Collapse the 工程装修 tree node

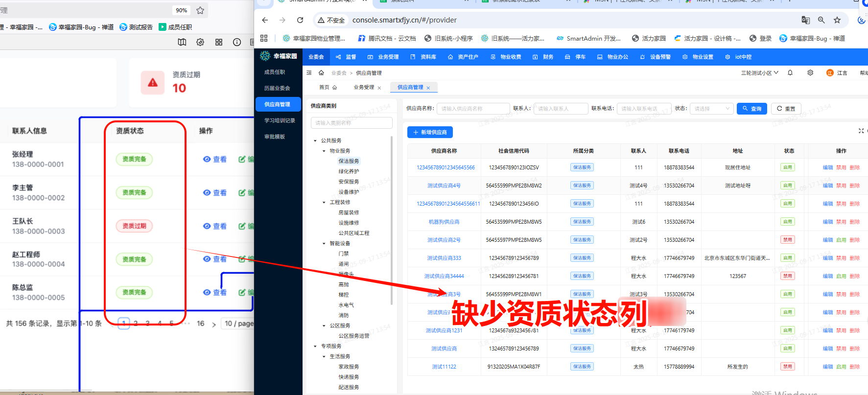[324, 203]
